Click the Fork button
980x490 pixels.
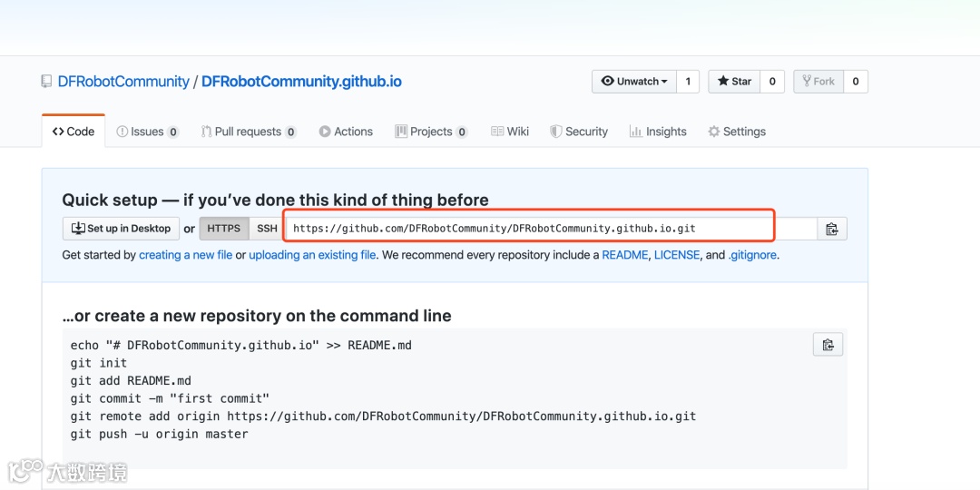(818, 82)
